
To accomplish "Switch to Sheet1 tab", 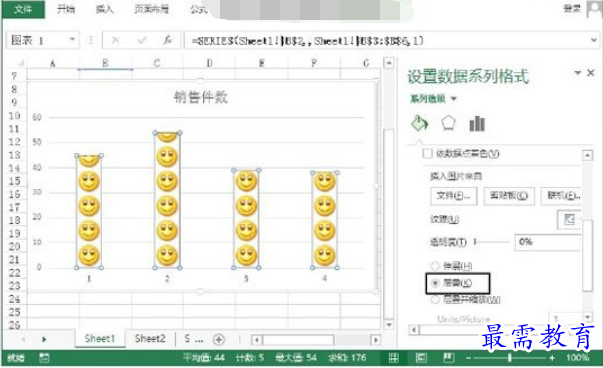I will coord(100,339).
